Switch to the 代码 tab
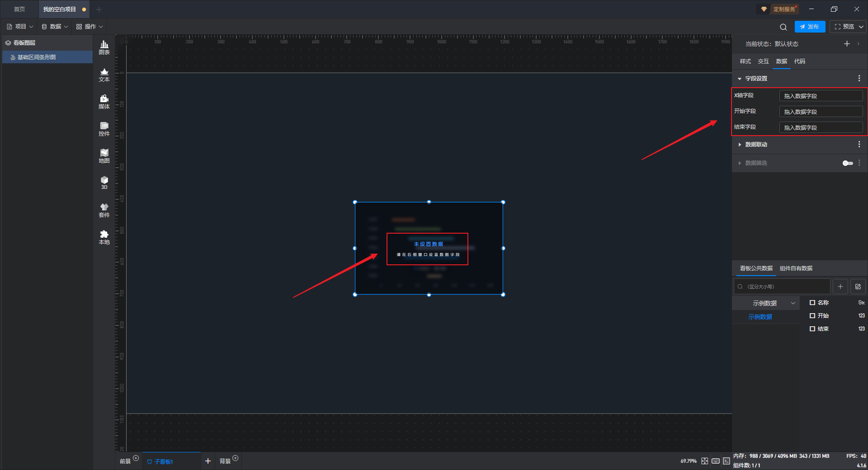Screen dimensions: 868x470 (x=800, y=61)
